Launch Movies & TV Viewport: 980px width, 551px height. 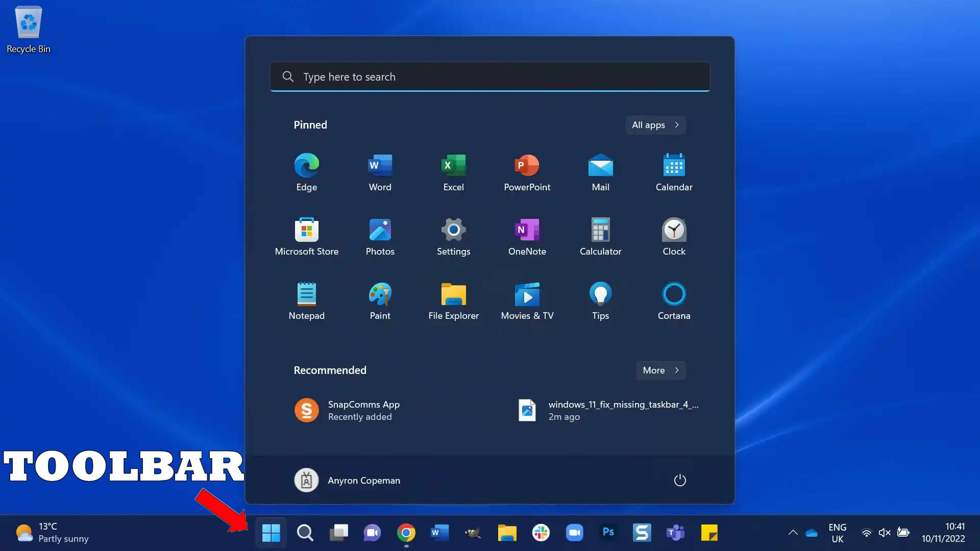pyautogui.click(x=527, y=301)
